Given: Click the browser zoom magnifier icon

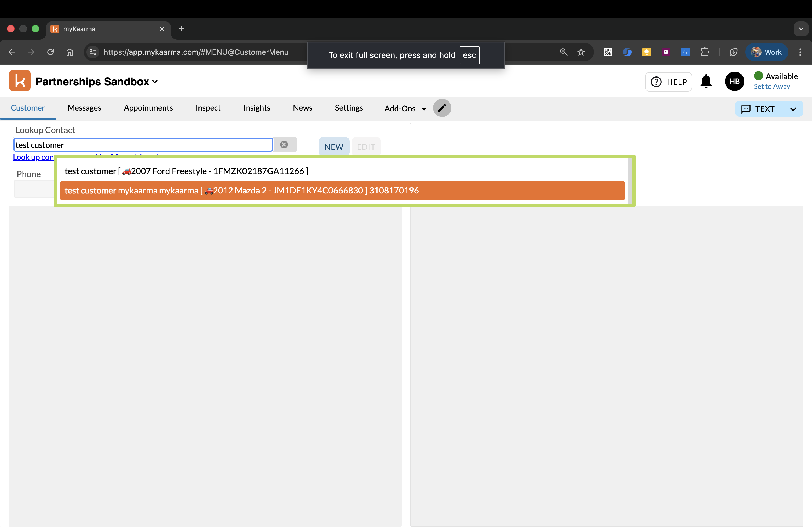Looking at the screenshot, I should (563, 52).
